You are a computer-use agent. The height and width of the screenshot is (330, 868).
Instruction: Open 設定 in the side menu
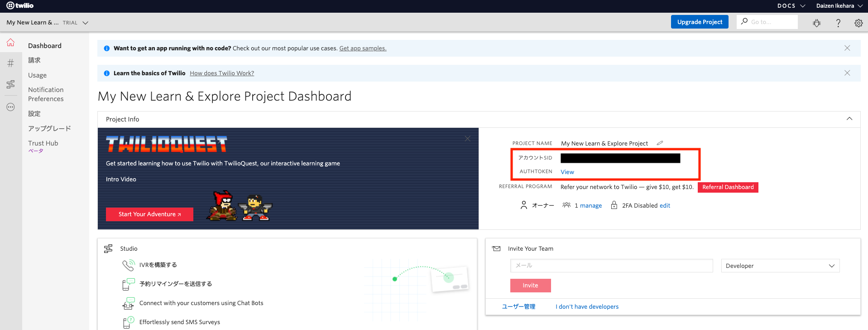point(34,114)
